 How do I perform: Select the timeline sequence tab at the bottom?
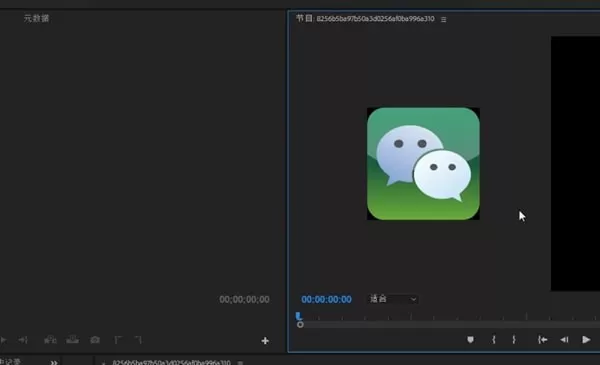[x=171, y=362]
